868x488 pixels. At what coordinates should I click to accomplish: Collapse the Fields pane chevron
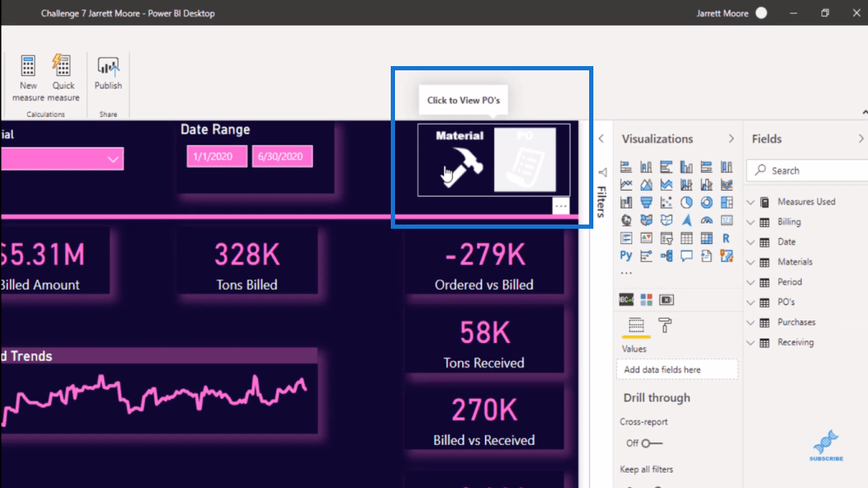(861, 139)
